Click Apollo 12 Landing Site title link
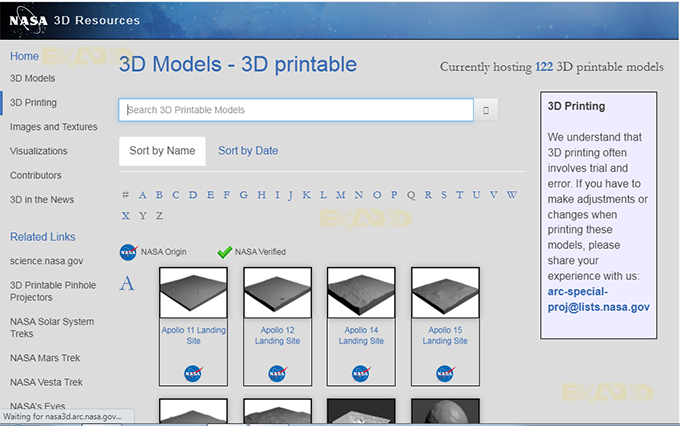Screen dimensions: 680x426 click(x=278, y=336)
